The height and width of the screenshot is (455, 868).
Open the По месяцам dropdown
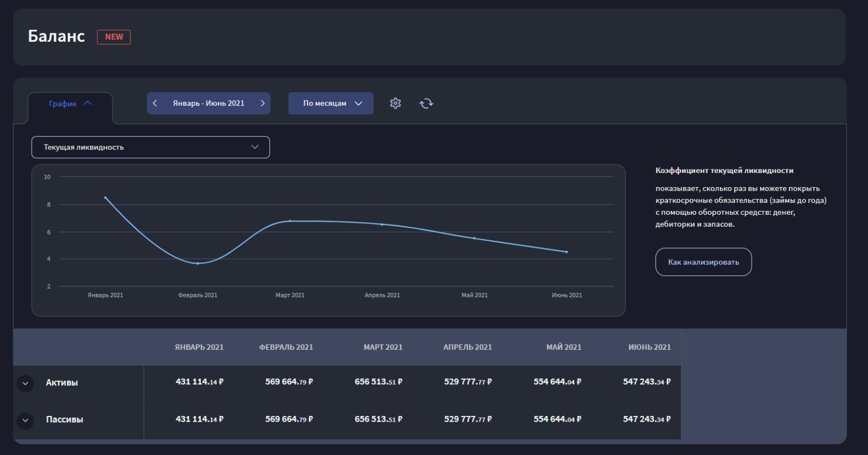[331, 103]
